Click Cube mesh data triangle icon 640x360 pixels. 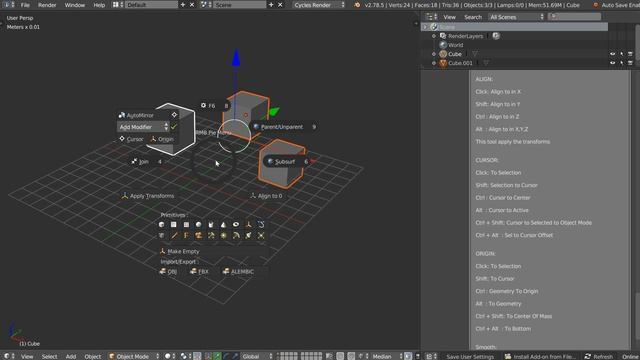[475, 54]
